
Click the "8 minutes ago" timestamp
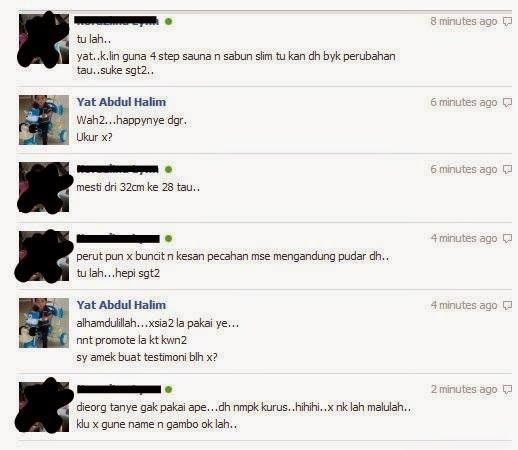tap(464, 22)
